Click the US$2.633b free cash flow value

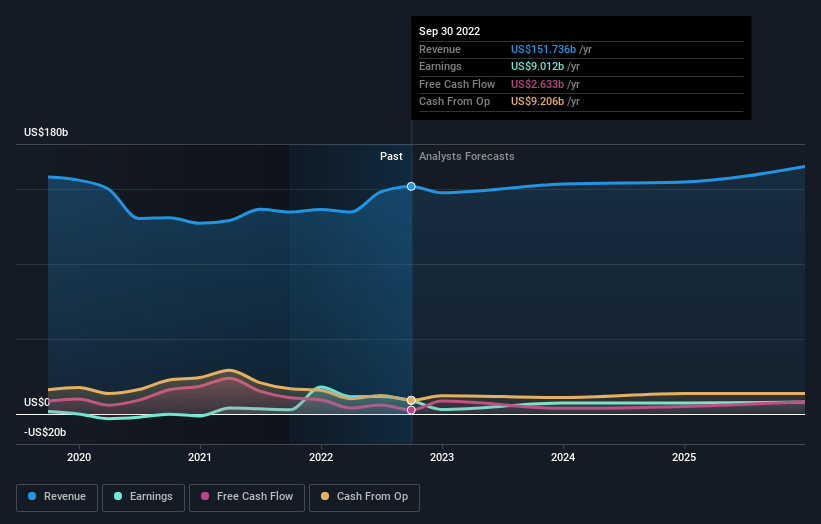(x=537, y=84)
